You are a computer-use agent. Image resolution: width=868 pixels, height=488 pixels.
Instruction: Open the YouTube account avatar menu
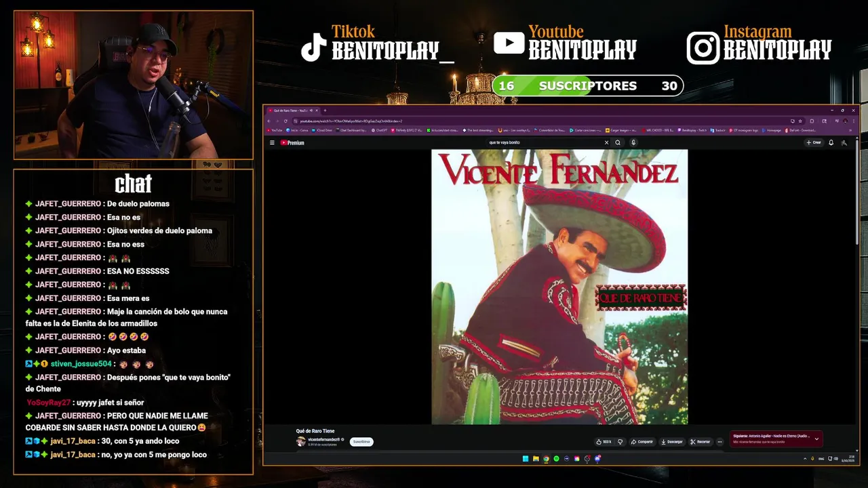844,143
